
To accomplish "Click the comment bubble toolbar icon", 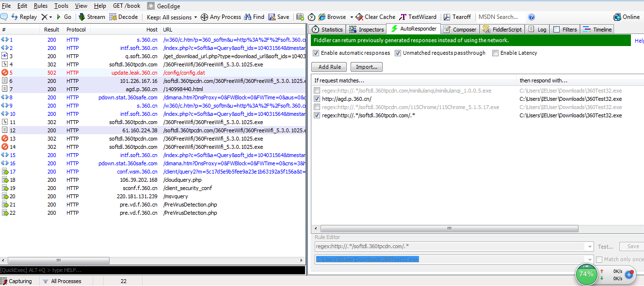I will [x=4, y=17].
